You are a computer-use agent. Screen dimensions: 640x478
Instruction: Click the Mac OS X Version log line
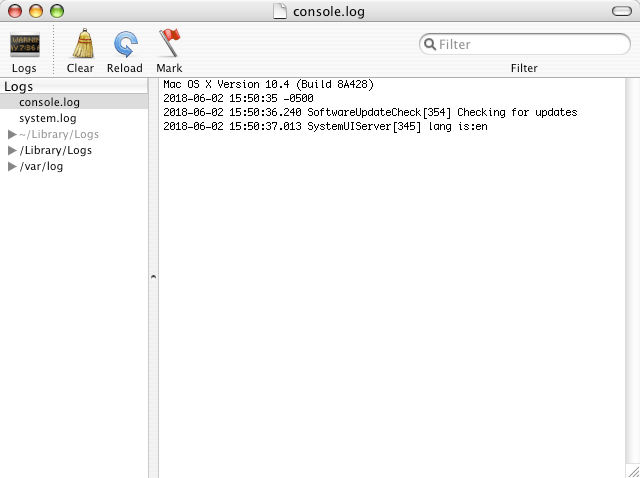click(x=268, y=85)
